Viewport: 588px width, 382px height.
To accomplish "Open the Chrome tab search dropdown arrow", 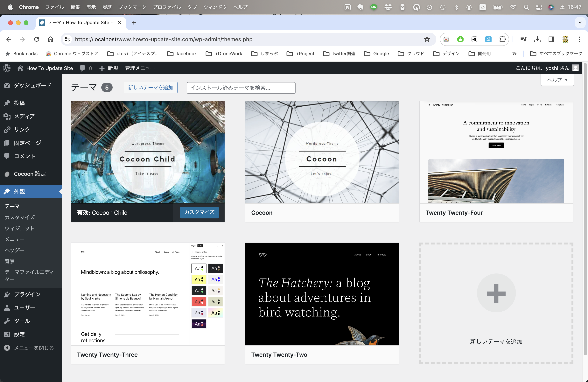I will point(580,23).
